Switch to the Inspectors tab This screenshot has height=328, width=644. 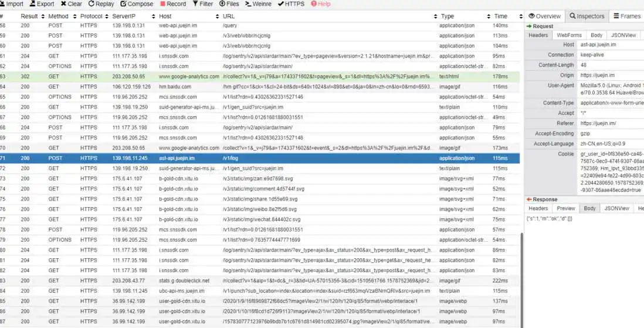click(587, 16)
